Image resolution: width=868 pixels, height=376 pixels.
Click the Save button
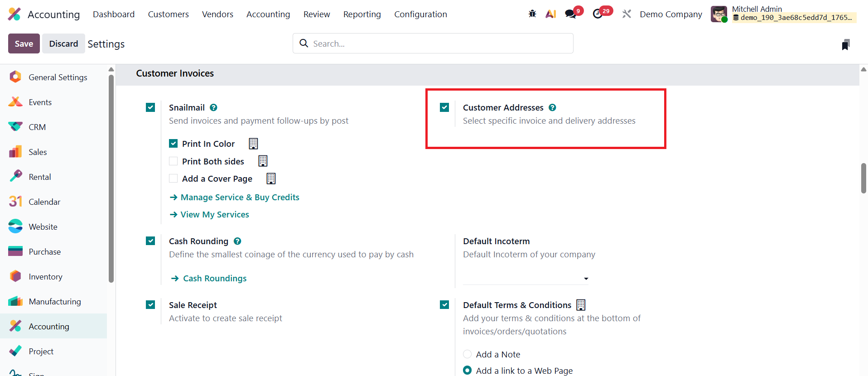point(24,43)
